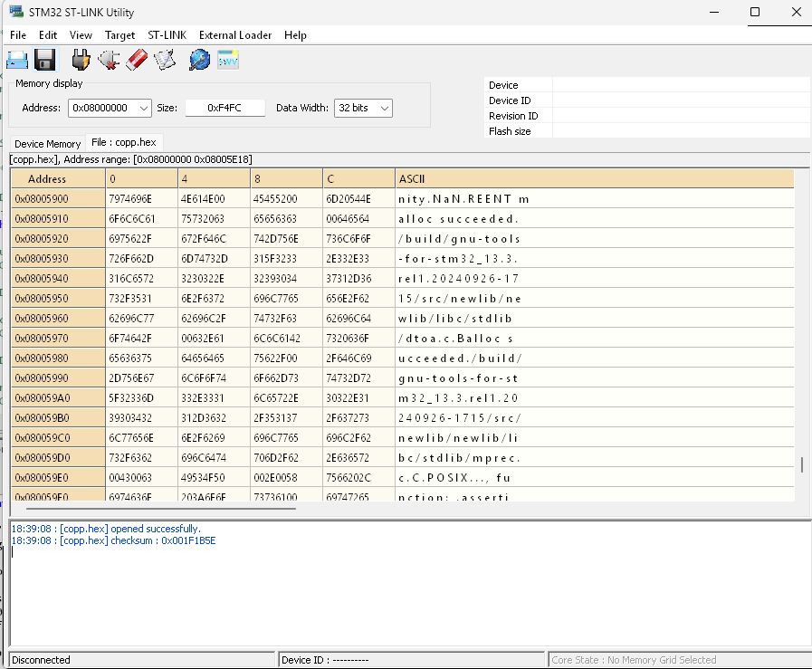Image resolution: width=812 pixels, height=669 pixels.
Task: Click the Program and verify icon
Action: [164, 60]
